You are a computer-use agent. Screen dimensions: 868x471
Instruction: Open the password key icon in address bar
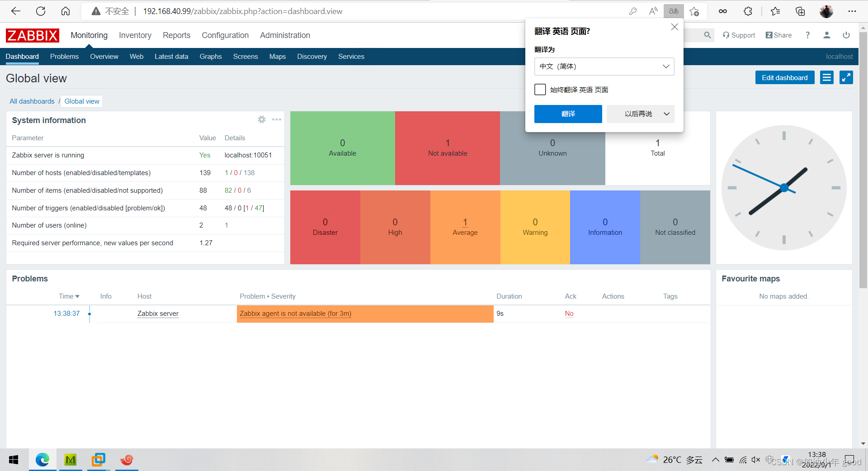point(633,11)
